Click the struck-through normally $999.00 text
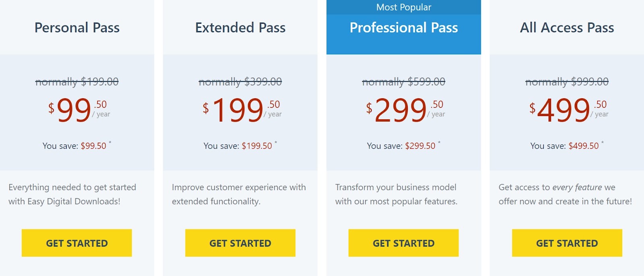Screen dimensions: 644x276 (567, 82)
